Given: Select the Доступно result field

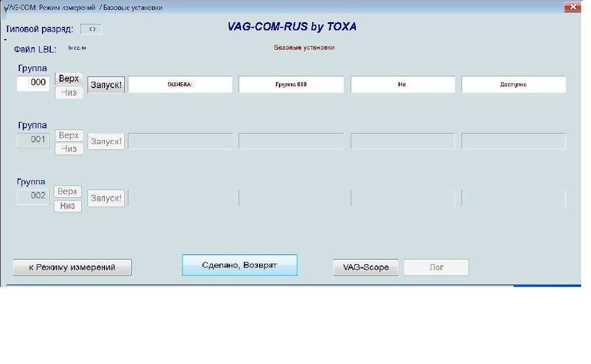Looking at the screenshot, I should pos(513,85).
